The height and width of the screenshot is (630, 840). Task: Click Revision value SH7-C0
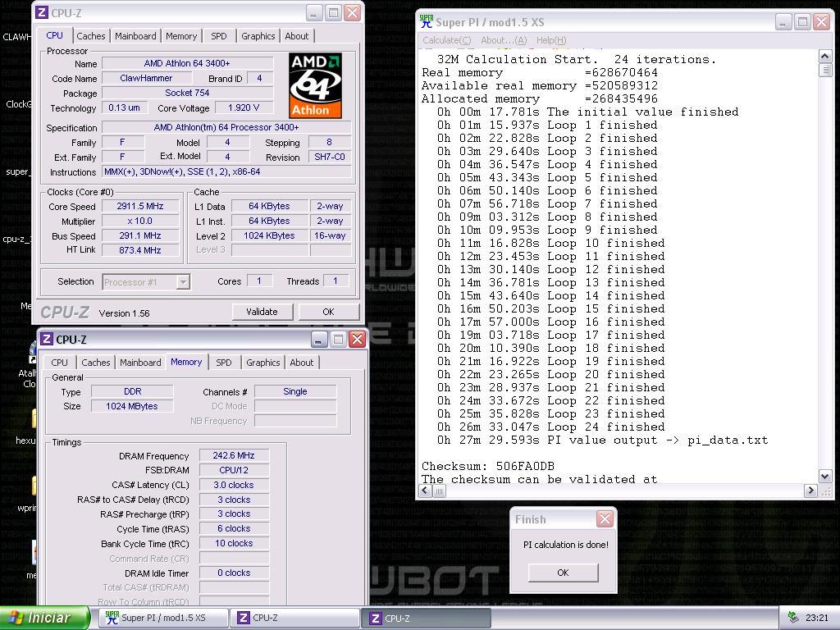coord(330,157)
